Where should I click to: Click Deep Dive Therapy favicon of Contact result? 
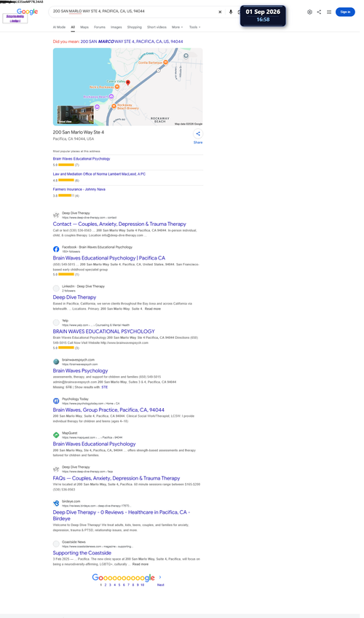[x=56, y=215]
